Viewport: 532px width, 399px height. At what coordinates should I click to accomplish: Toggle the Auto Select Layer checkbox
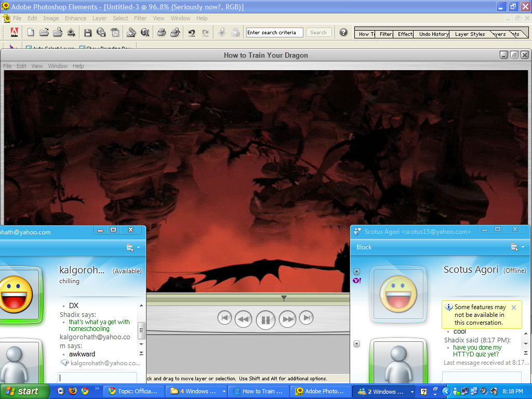point(29,48)
